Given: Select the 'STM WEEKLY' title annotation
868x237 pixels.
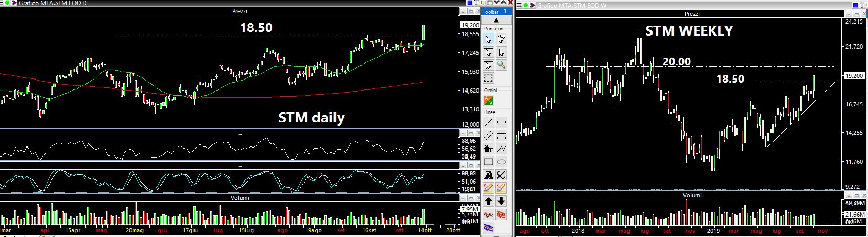Looking at the screenshot, I should 689,31.
